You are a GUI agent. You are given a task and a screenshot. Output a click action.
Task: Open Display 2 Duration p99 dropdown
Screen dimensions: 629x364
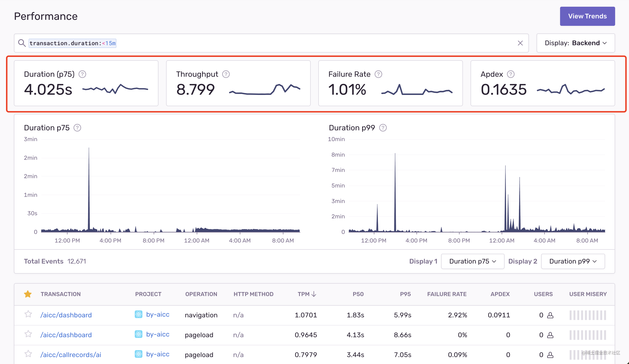pyautogui.click(x=573, y=261)
